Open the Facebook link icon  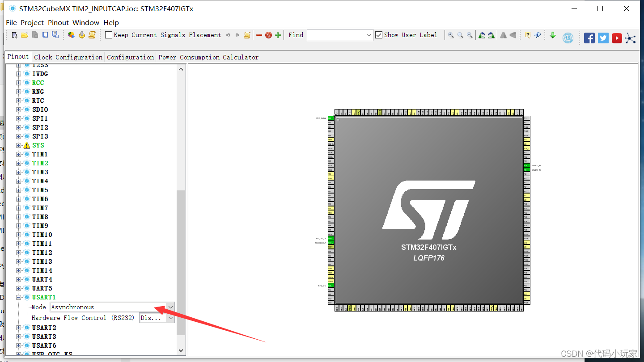[x=589, y=38]
